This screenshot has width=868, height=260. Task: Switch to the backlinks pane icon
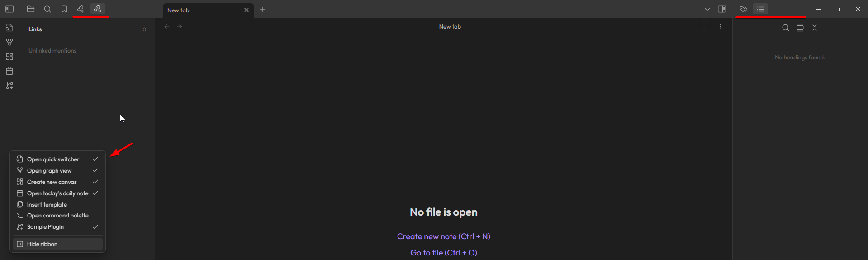tap(81, 9)
